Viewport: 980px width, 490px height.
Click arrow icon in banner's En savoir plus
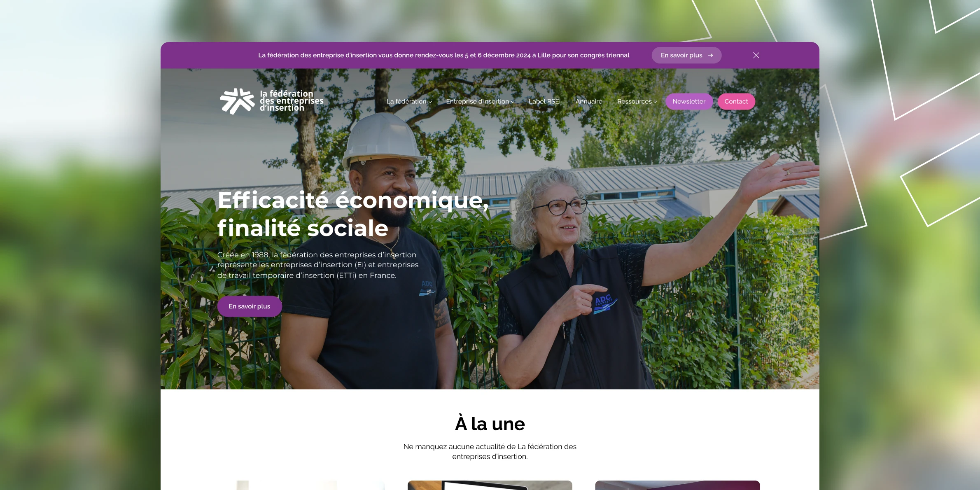point(710,55)
